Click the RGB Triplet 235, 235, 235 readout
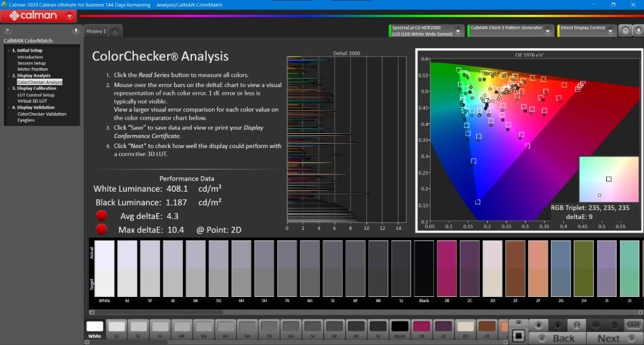Screen dimensions: 644x345 click(x=590, y=207)
